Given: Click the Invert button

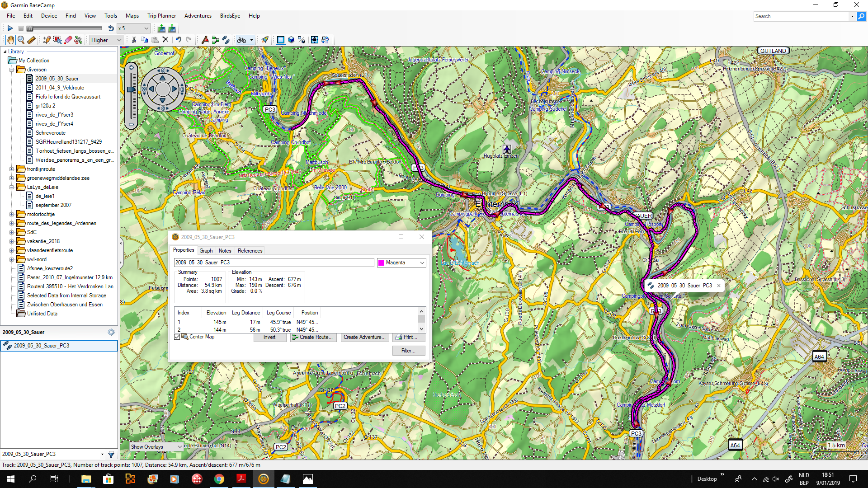Looking at the screenshot, I should coord(269,337).
